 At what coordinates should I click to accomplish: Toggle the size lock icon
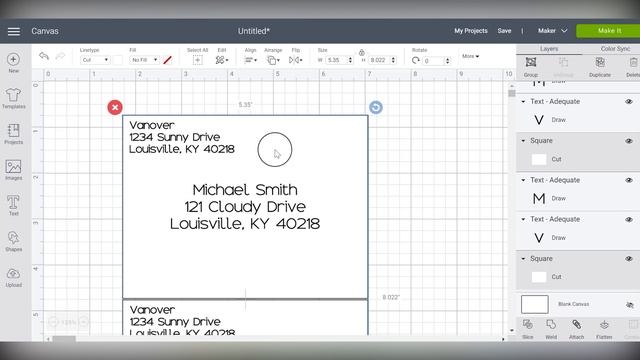click(x=362, y=53)
